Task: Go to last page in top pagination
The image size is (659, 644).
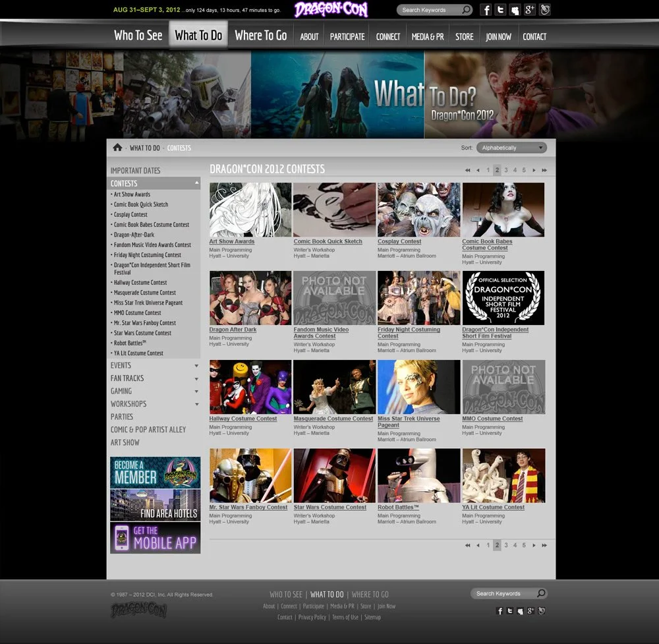Action: (x=544, y=170)
